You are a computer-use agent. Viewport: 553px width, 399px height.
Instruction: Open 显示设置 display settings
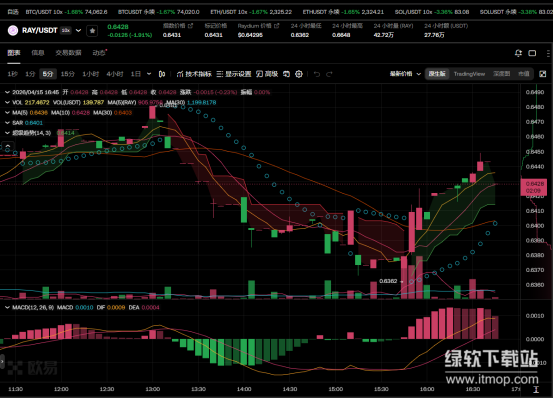234,74
